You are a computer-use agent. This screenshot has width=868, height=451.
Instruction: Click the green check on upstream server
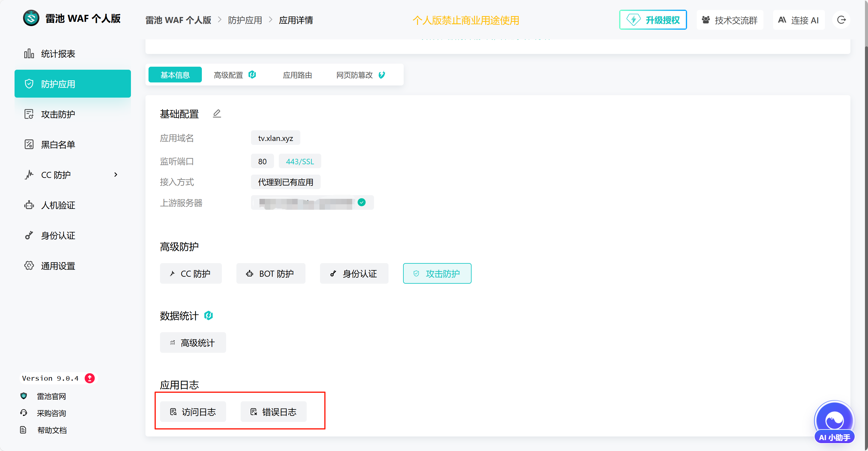pyautogui.click(x=362, y=202)
